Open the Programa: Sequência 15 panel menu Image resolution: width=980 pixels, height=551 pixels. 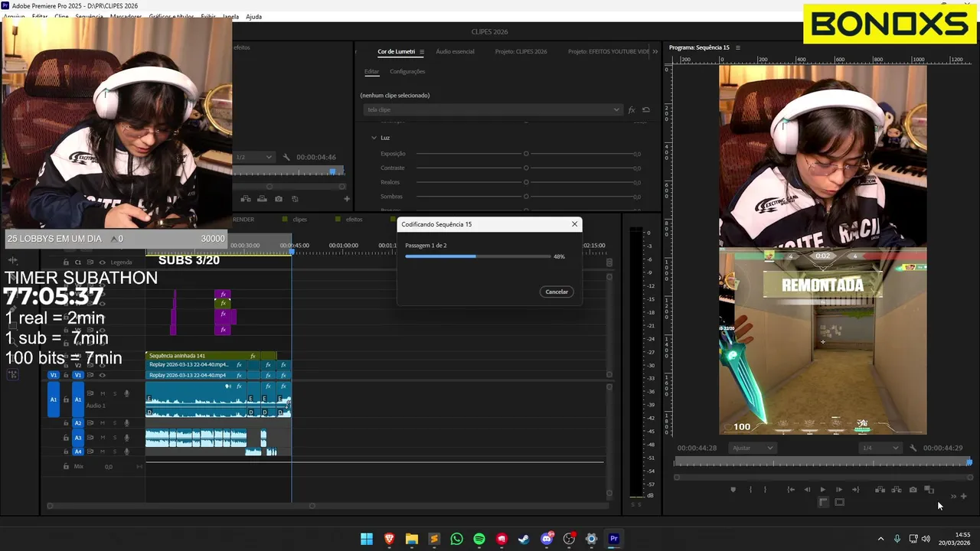pos(738,47)
